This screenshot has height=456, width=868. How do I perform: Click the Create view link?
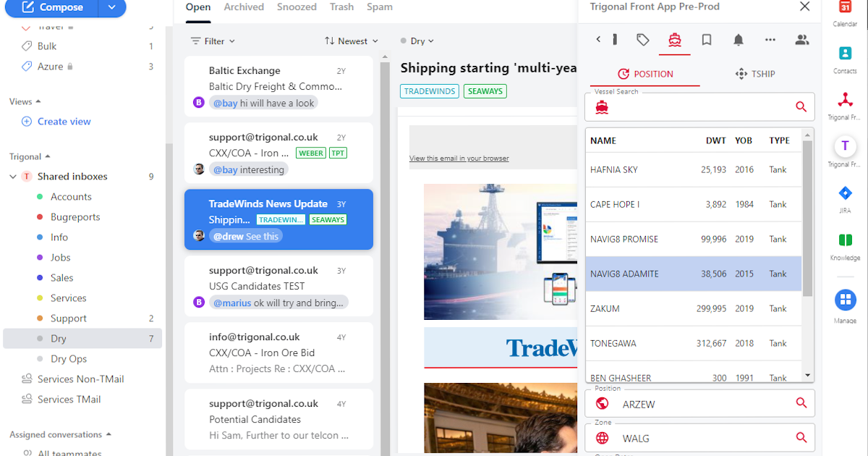[x=64, y=122]
